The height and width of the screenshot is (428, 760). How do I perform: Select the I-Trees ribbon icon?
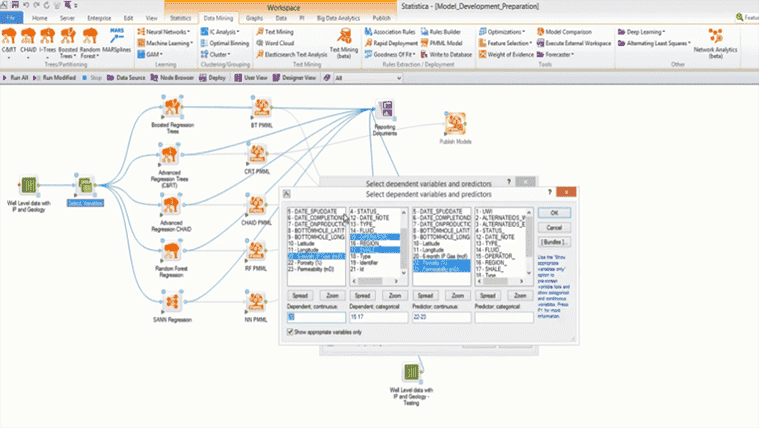(48, 42)
